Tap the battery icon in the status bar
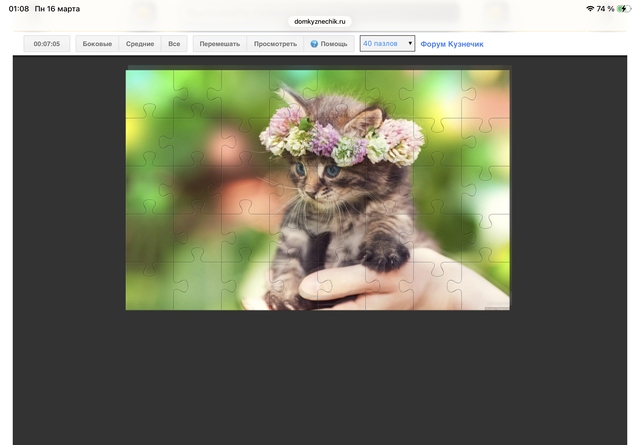This screenshot has height=445, width=640. [x=624, y=8]
